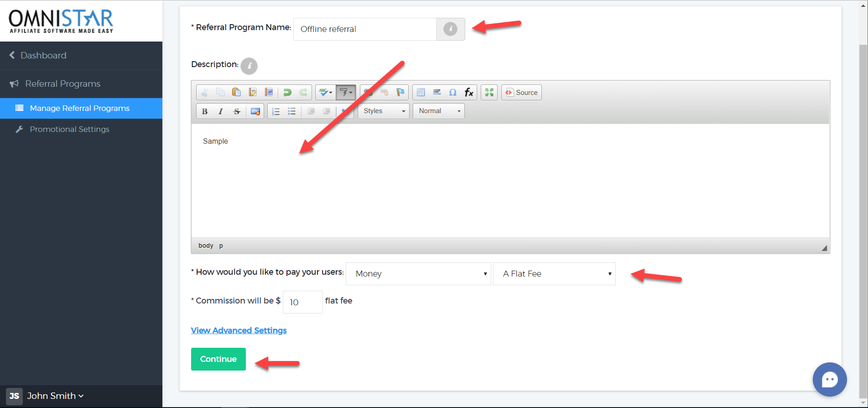Insert an anchor with flag icon
The width and height of the screenshot is (868, 408).
400,93
